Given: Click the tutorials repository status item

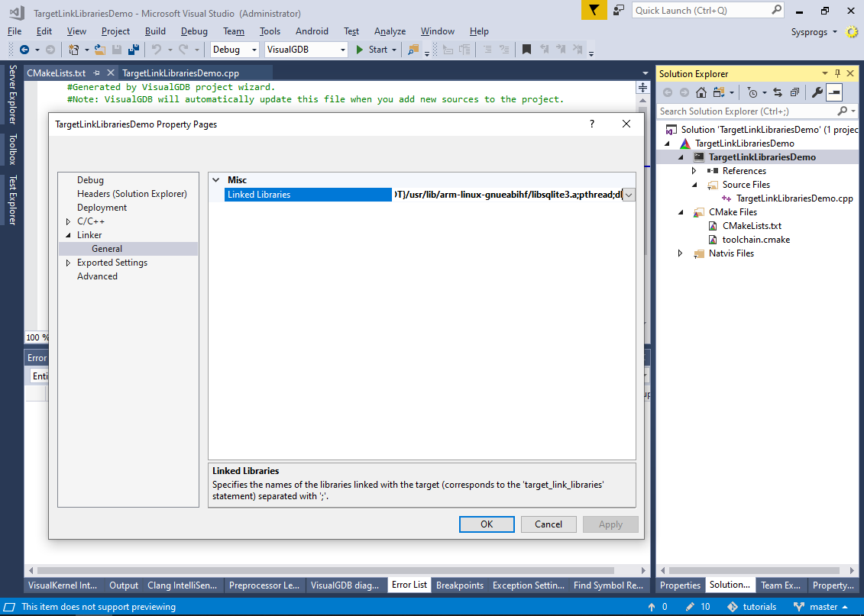Looking at the screenshot, I should [752, 607].
